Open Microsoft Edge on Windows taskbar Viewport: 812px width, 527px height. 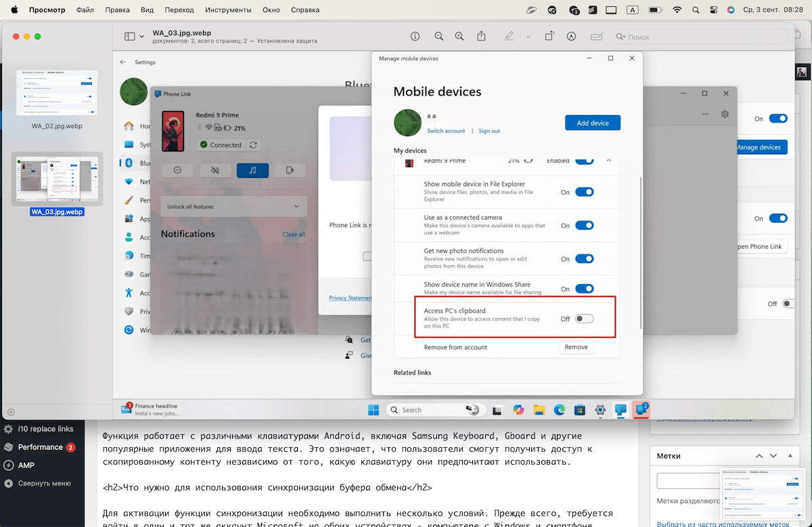pyautogui.click(x=560, y=409)
